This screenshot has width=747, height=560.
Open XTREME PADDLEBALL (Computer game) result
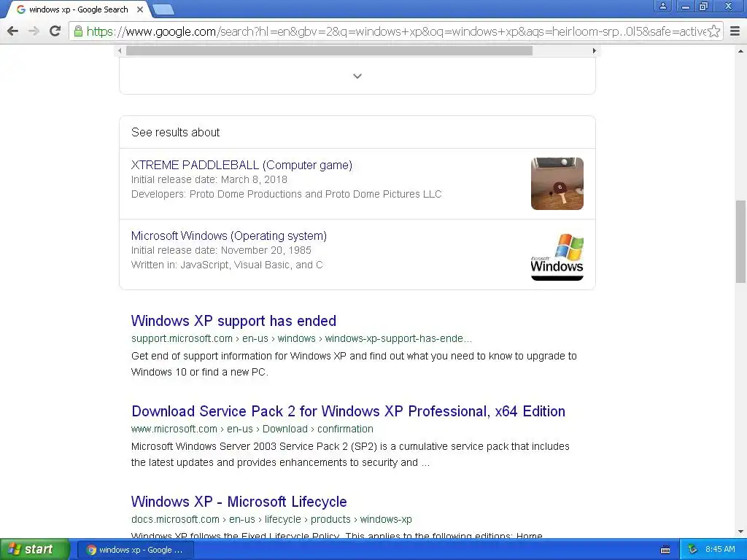[241, 165]
